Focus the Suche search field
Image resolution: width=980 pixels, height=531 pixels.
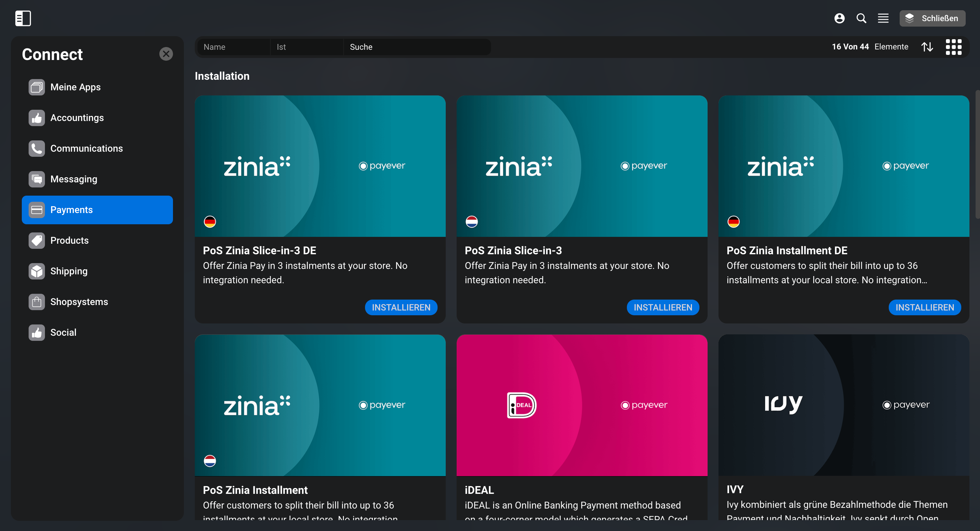pyautogui.click(x=417, y=47)
